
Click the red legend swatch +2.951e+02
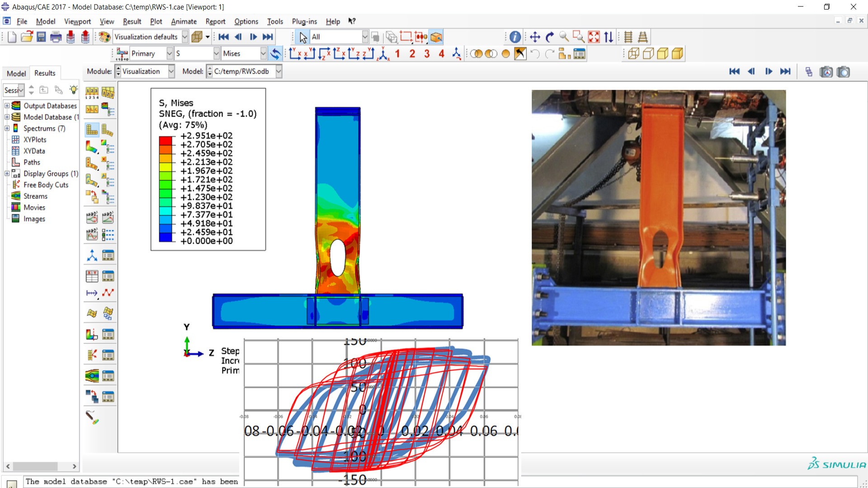[x=165, y=140]
